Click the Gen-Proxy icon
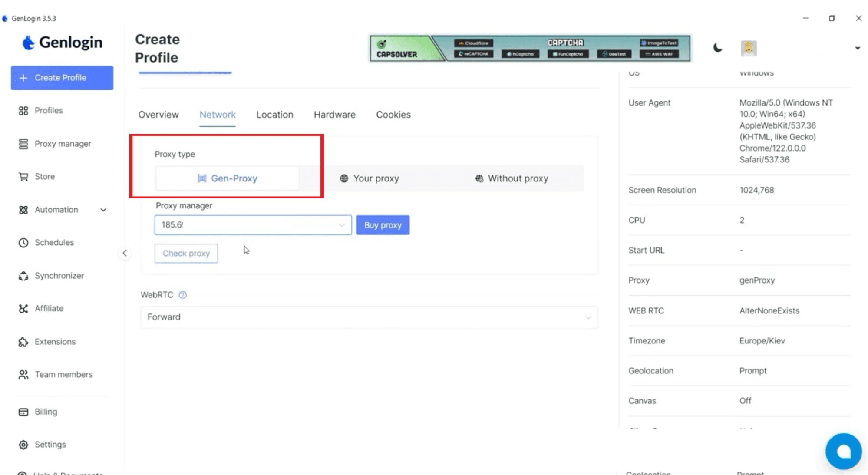Screen dimensions: 868x475 click(x=202, y=178)
